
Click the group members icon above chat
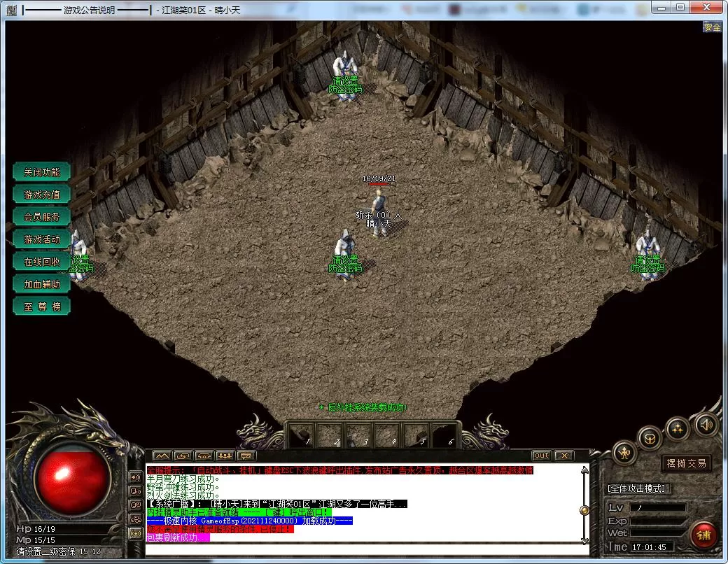coord(225,456)
